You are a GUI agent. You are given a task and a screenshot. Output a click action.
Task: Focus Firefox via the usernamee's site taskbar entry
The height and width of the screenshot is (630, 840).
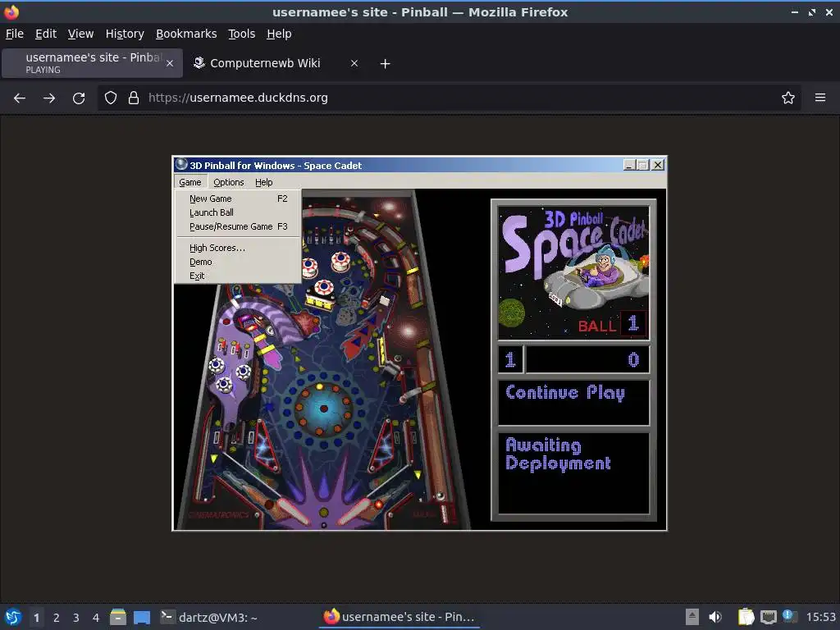click(x=399, y=618)
